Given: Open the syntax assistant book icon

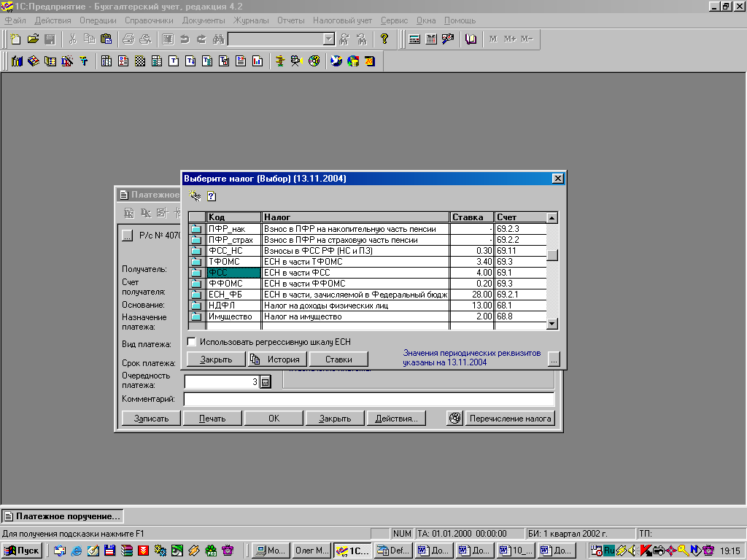Looking at the screenshot, I should click(471, 39).
